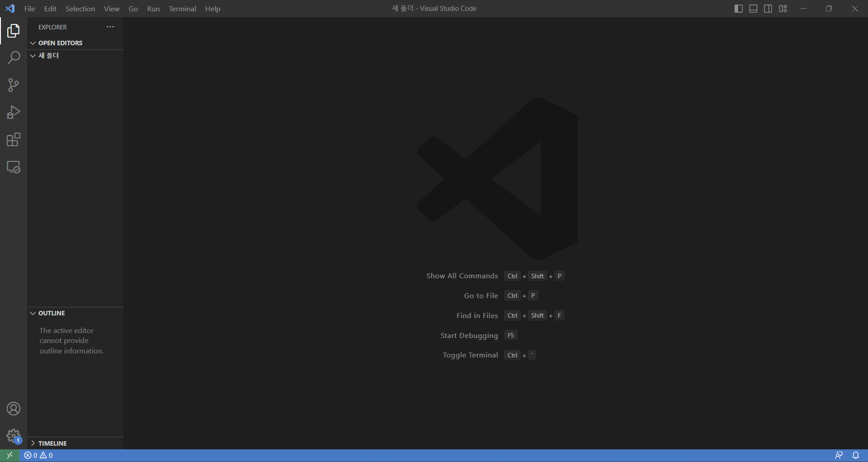Open the Selection menu
This screenshot has width=868, height=462.
80,9
